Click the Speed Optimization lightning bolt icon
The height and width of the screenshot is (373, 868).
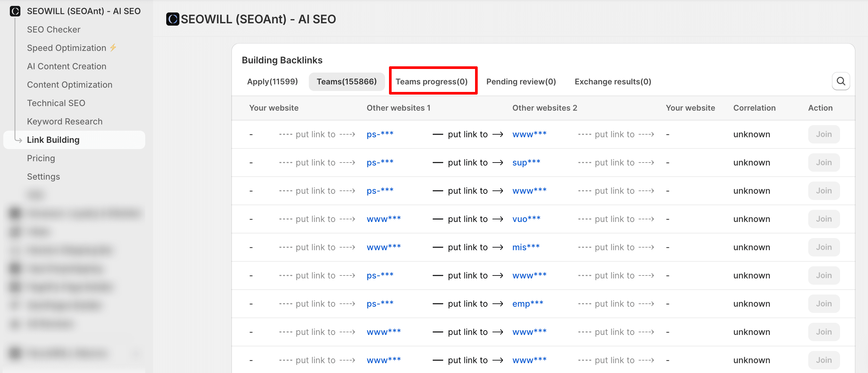click(x=113, y=48)
